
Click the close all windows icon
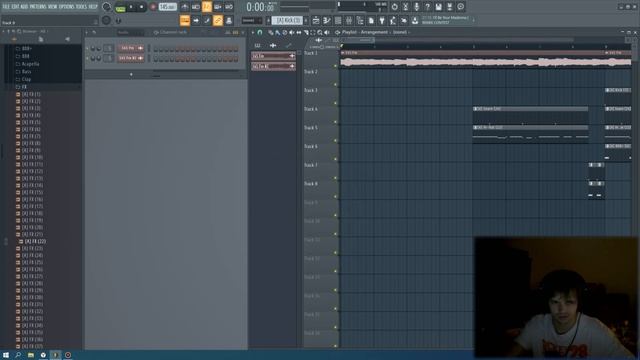tap(404, 20)
